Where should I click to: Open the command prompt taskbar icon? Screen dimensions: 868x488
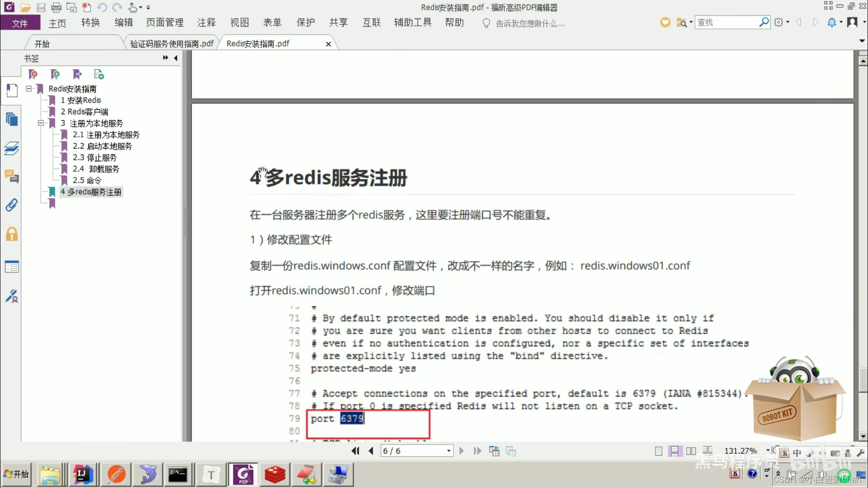[177, 474]
